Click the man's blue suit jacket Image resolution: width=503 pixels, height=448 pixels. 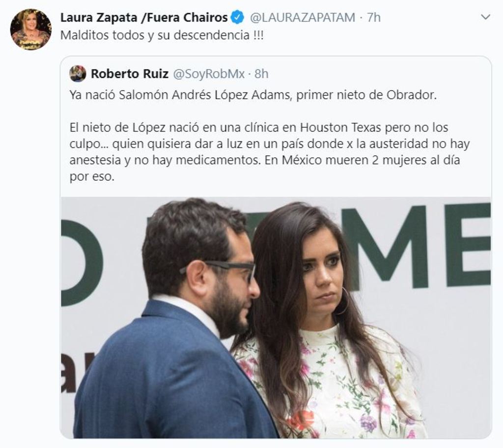coord(167,375)
